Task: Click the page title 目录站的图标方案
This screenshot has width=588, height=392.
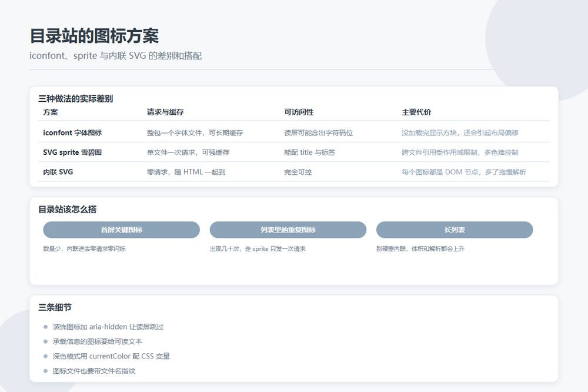Action: pyautogui.click(x=94, y=36)
